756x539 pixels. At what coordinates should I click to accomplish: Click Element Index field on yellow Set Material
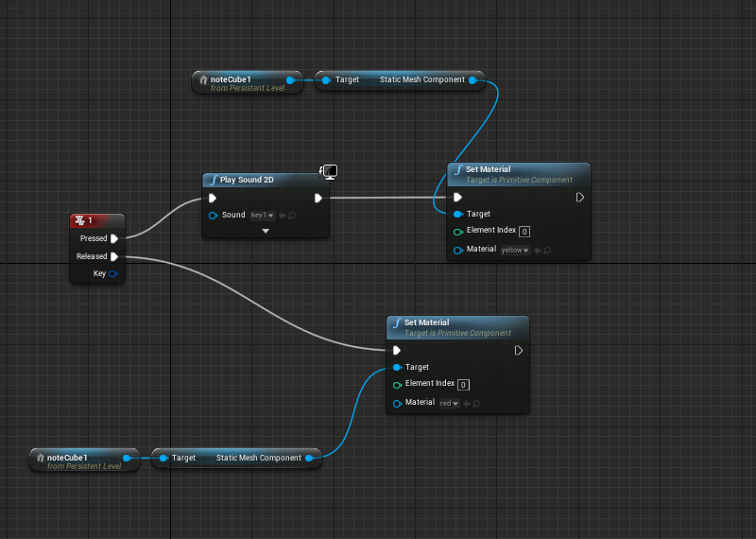tap(524, 232)
